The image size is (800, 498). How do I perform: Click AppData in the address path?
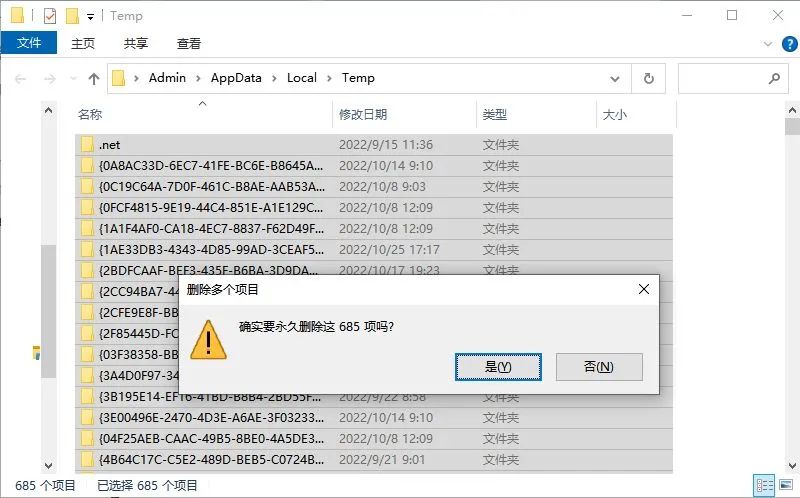(x=236, y=78)
